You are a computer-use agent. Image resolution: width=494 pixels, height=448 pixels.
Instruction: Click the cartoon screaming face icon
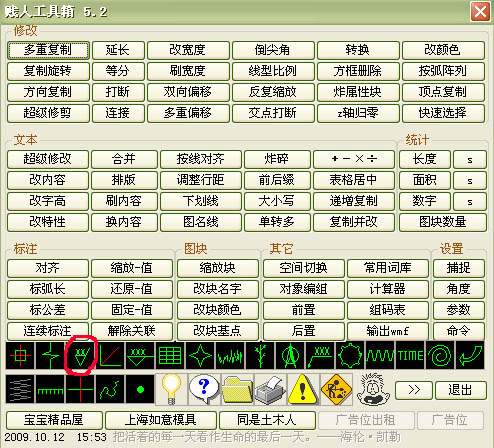point(373,389)
